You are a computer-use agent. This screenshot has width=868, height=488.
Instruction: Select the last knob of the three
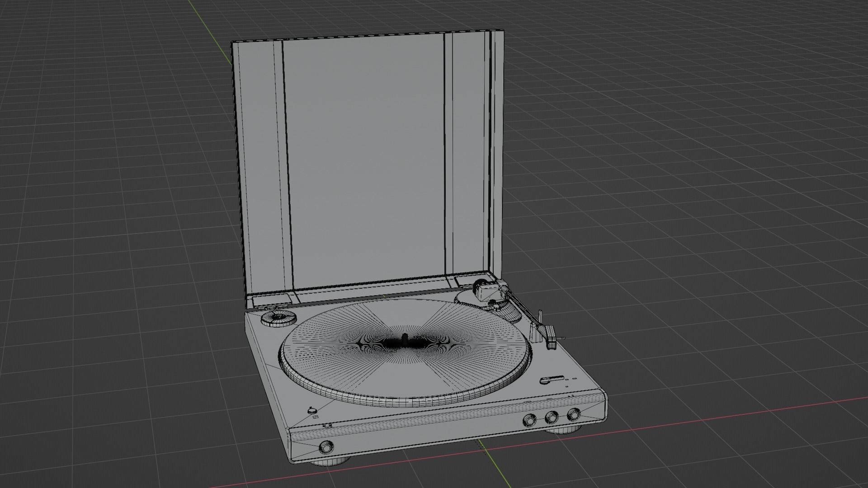574,414
